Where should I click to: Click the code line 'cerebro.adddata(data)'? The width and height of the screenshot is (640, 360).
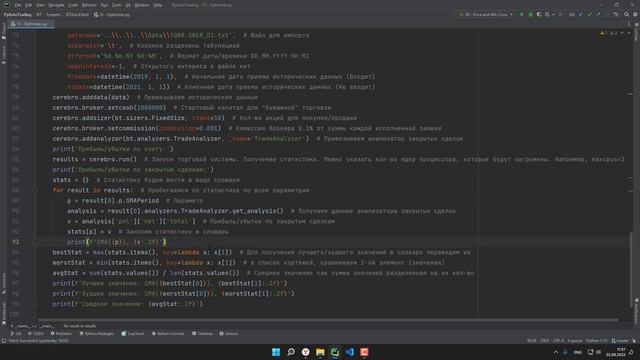91,97
